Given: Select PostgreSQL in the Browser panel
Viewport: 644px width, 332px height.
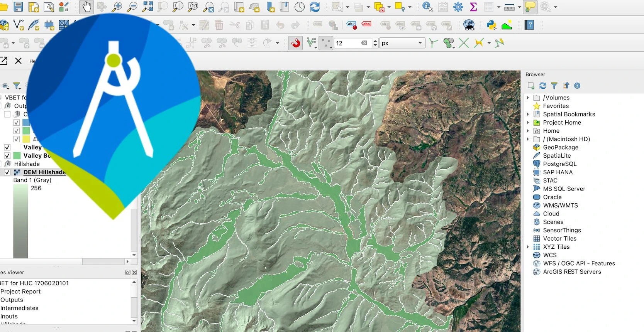Looking at the screenshot, I should (x=559, y=164).
